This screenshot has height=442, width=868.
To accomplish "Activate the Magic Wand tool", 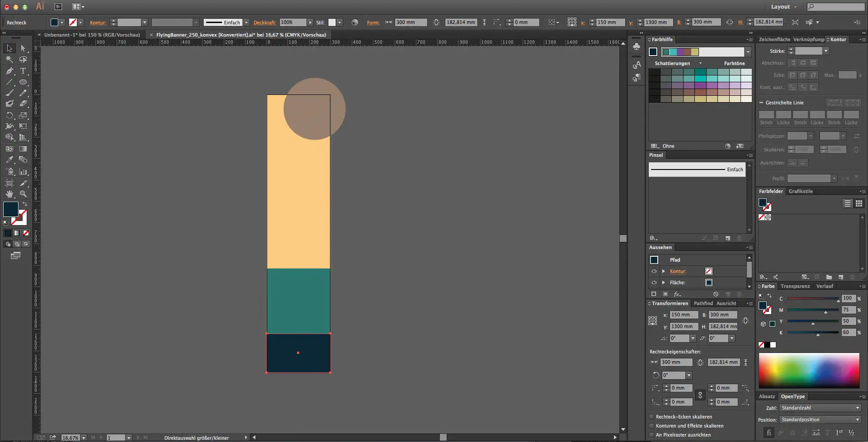I will 9,60.
